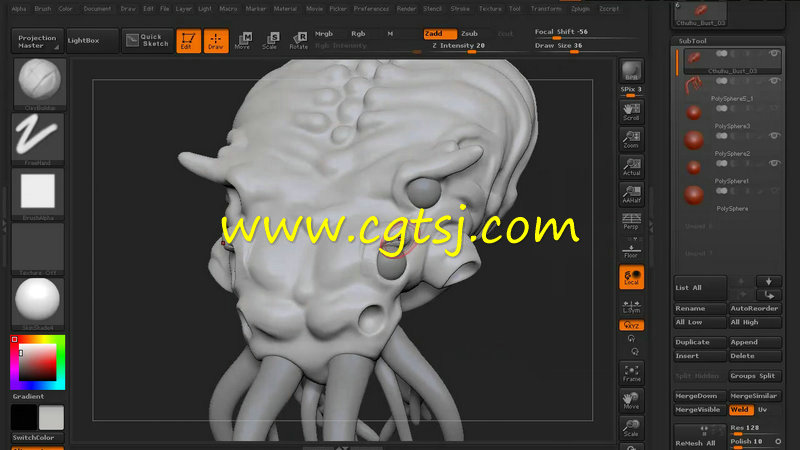Adjust the Draw Size slider
The width and height of the screenshot is (800, 450).
[584, 47]
